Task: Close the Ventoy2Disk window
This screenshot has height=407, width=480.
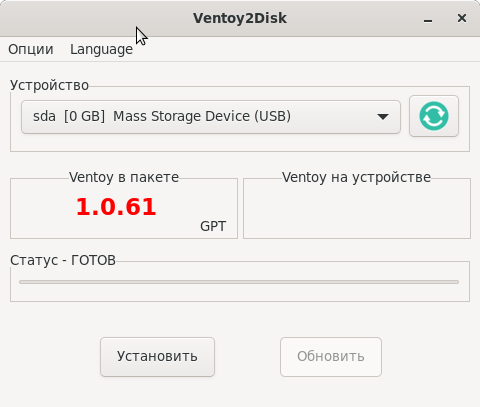Action: 462,18
